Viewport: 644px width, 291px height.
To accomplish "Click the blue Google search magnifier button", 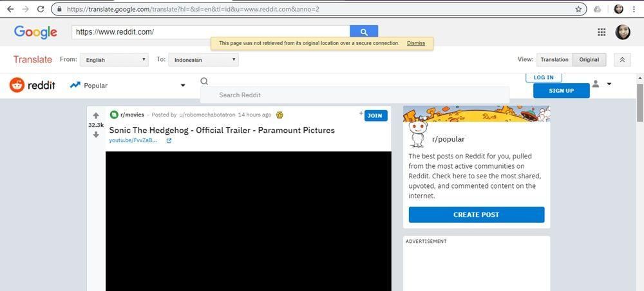I will pos(364,32).
